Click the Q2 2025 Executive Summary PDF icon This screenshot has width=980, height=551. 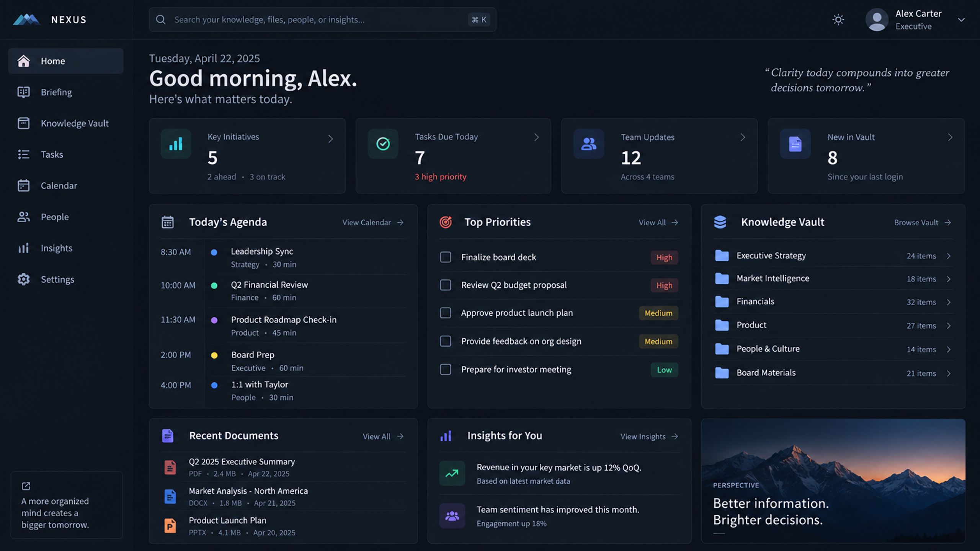[170, 467]
